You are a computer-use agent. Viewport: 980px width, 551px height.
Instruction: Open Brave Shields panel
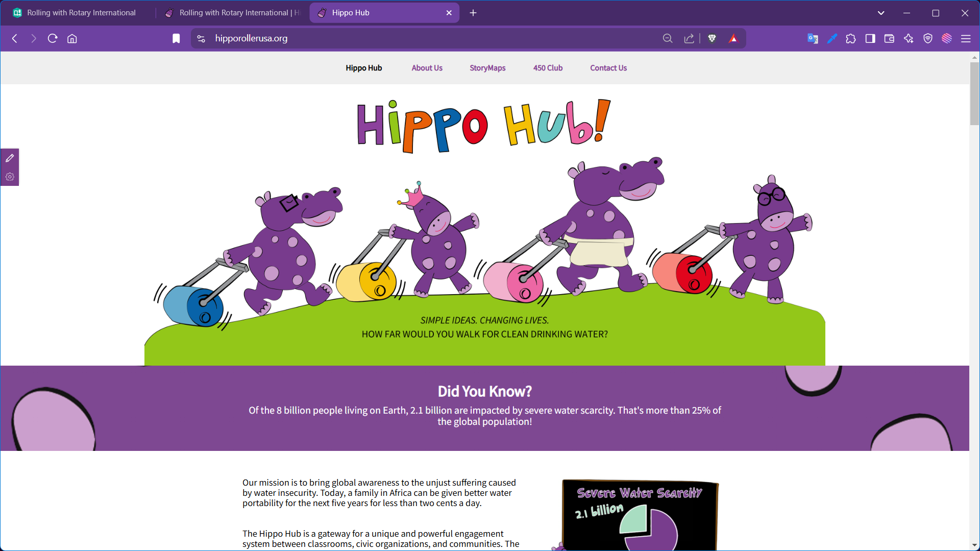point(712,38)
